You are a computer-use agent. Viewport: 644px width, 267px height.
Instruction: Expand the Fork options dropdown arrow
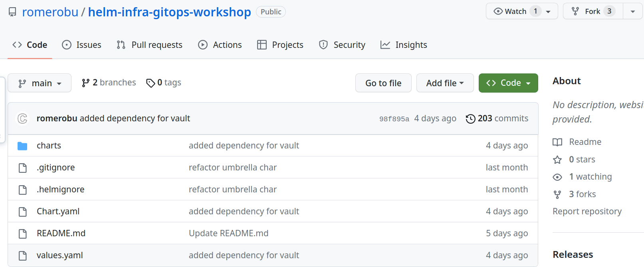click(633, 12)
